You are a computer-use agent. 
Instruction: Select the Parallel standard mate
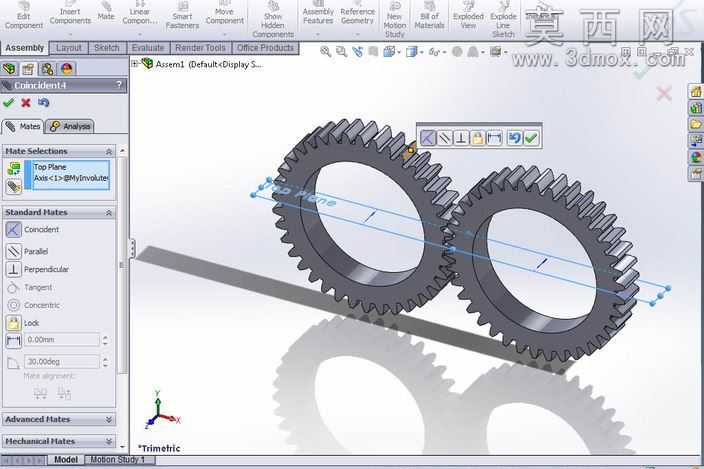tap(13, 251)
